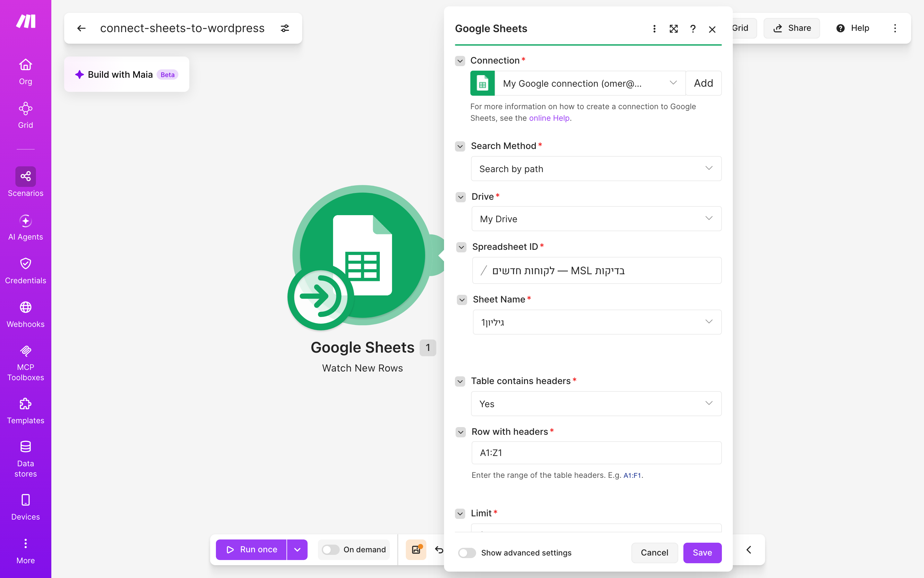
Task: Open the Org home section
Action: 26,72
